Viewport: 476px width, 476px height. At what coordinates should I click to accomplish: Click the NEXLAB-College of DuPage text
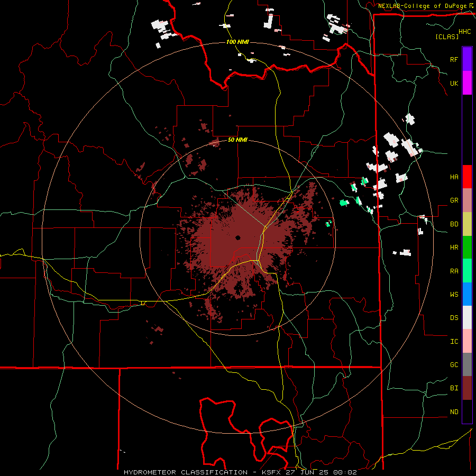point(422,6)
